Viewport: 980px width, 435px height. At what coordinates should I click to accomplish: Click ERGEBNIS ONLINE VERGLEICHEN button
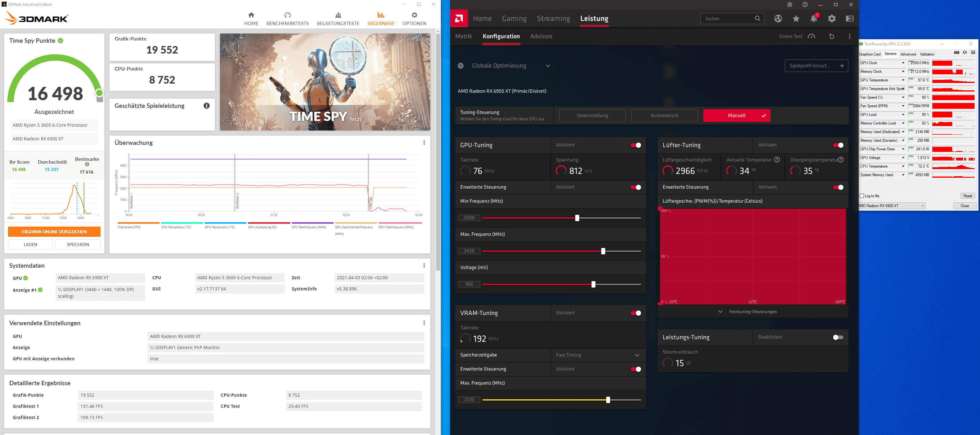[x=54, y=232]
